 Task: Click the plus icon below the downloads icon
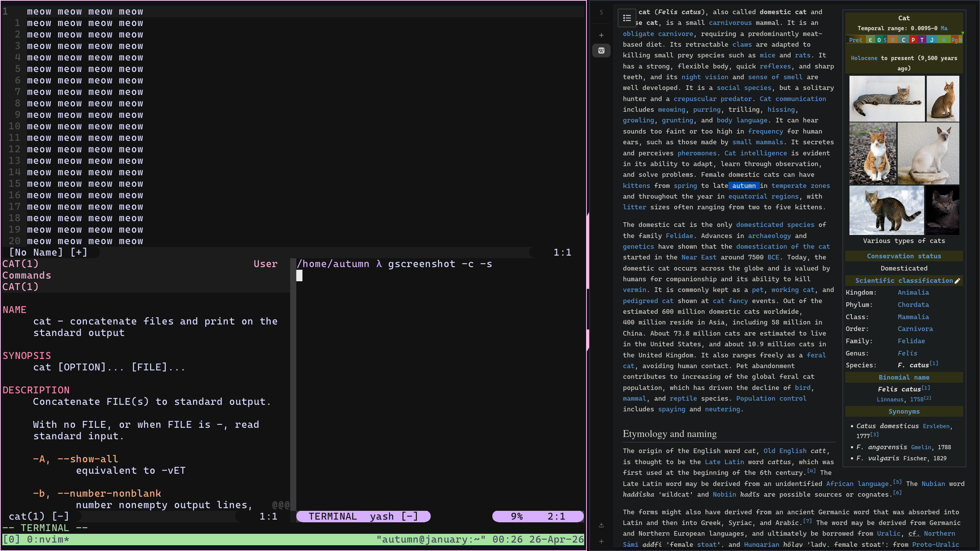601,541
